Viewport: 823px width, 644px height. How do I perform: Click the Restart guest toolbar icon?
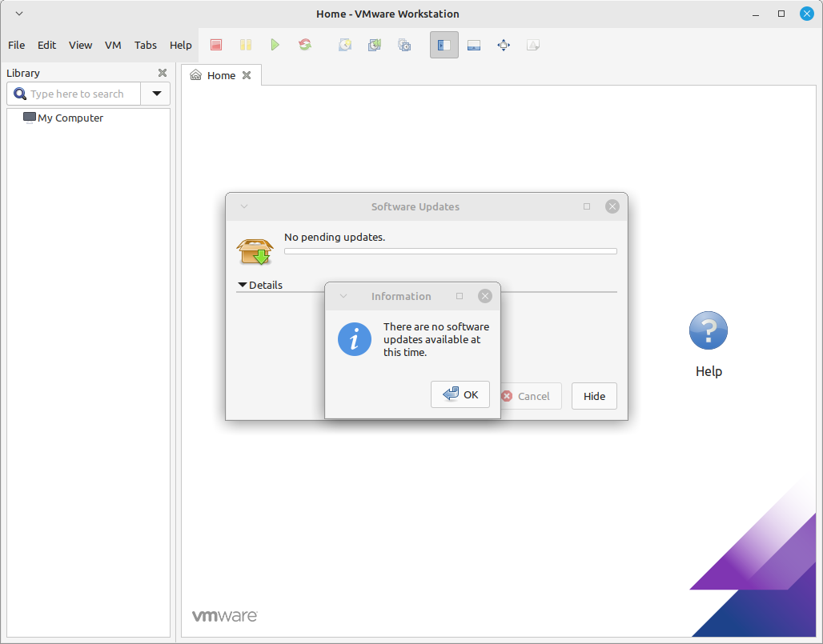pyautogui.click(x=305, y=45)
